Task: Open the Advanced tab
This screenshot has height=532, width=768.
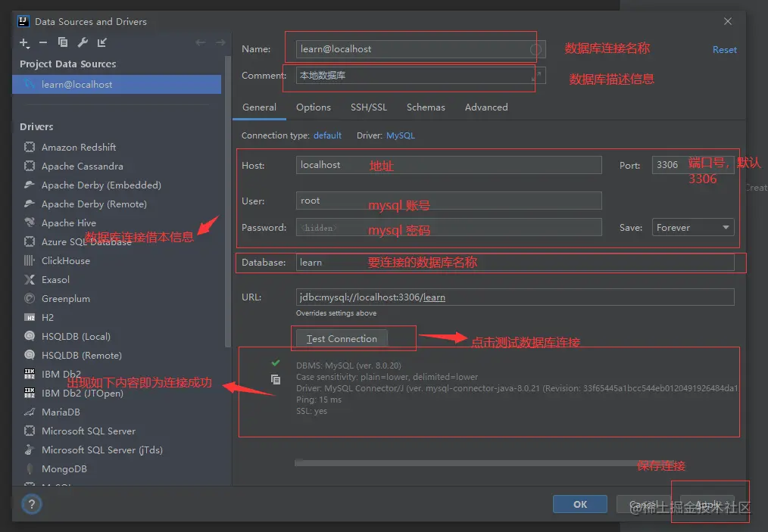Action: 486,107
